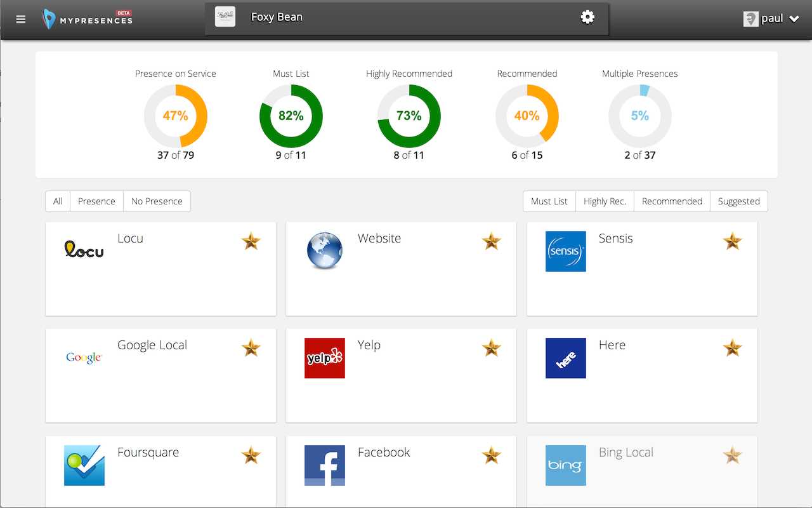
Task: Toggle the star on Google Local card
Action: click(x=251, y=348)
